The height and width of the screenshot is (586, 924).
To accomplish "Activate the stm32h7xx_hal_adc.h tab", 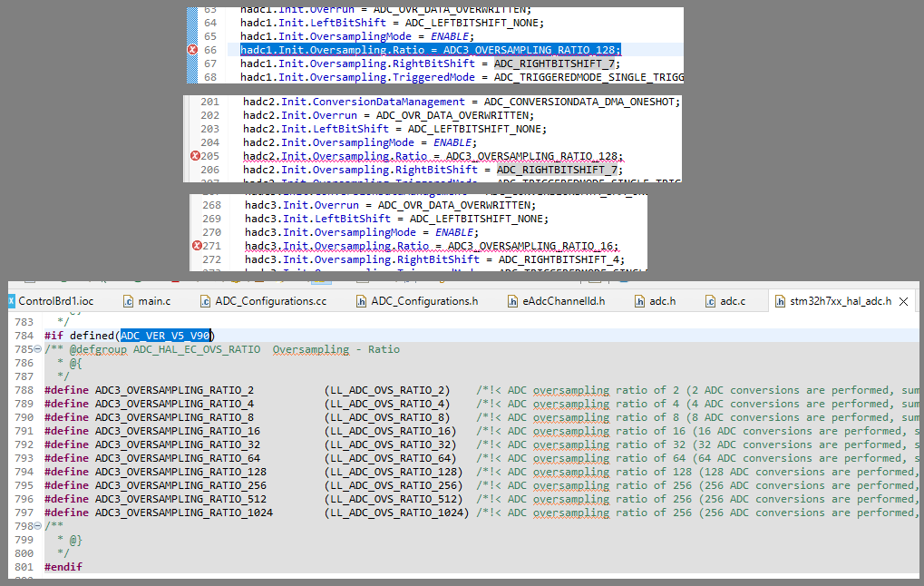I will 833,301.
